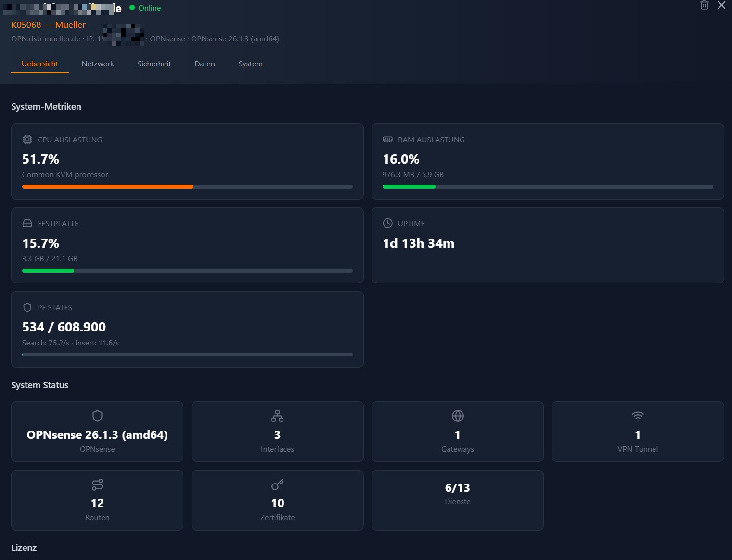732x560 pixels.
Task: Click the 534 / 608.900 states value
Action: [64, 327]
